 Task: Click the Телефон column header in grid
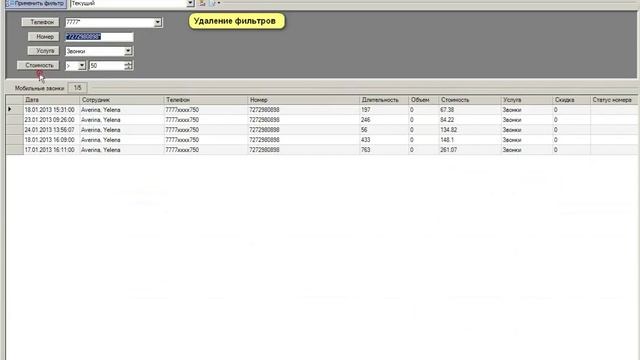click(206, 100)
